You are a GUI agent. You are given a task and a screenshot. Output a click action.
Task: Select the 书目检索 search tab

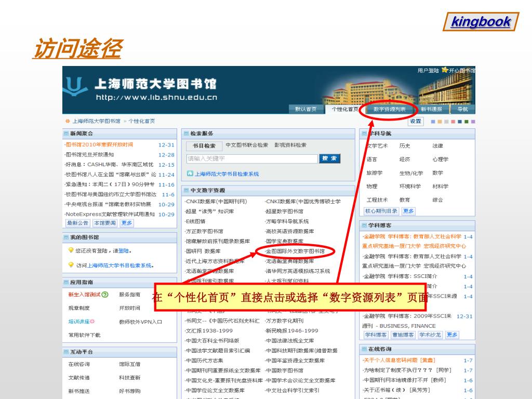204,145
